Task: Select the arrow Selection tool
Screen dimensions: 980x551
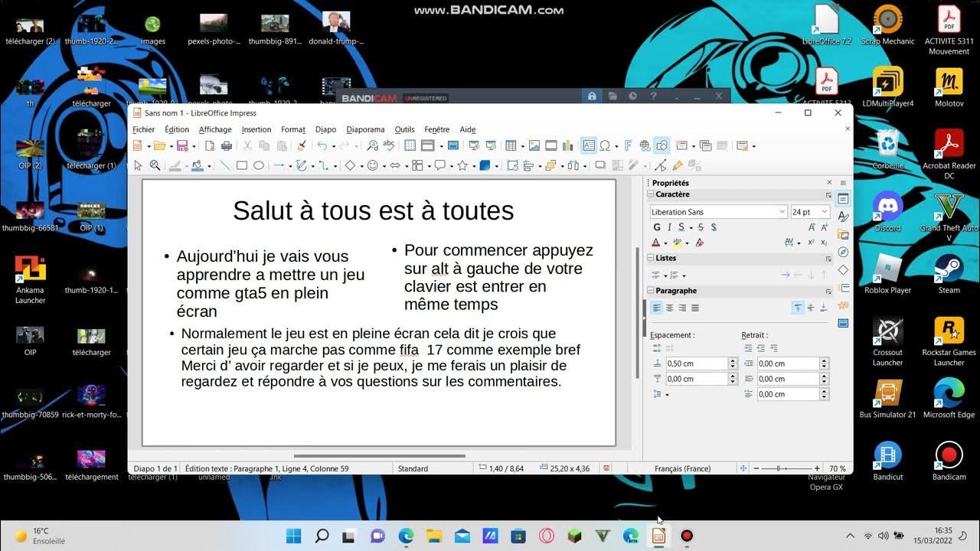Action: [x=138, y=165]
